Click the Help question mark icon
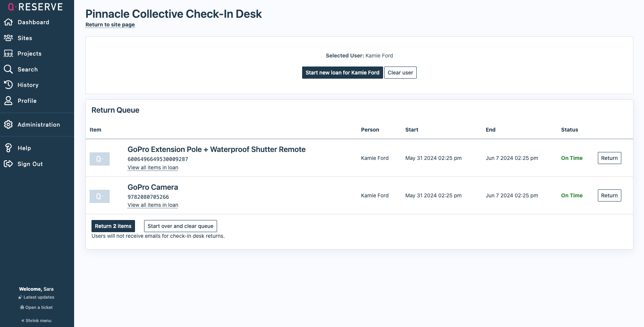 pyautogui.click(x=8, y=148)
